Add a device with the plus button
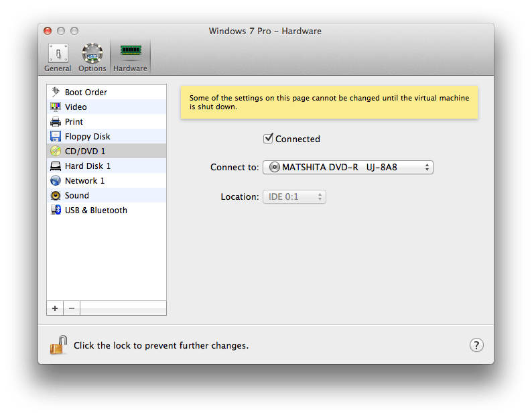This screenshot has height=417, width=532. (x=55, y=308)
